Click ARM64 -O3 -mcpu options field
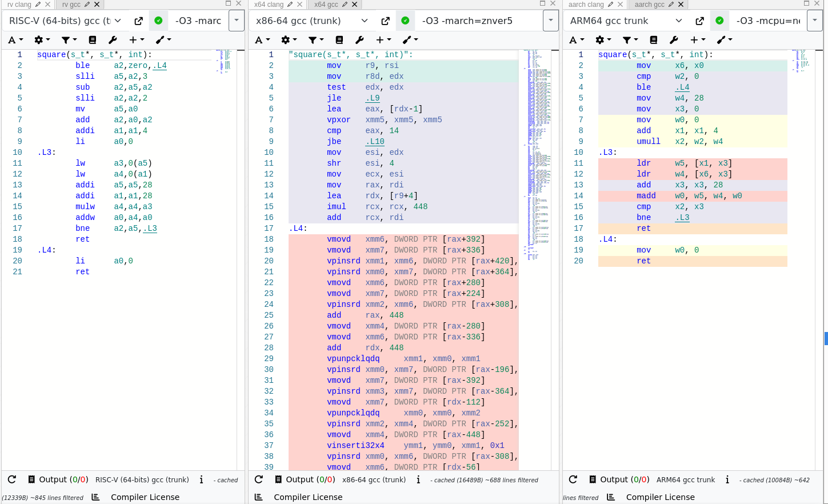This screenshot has width=828, height=504. click(x=768, y=21)
